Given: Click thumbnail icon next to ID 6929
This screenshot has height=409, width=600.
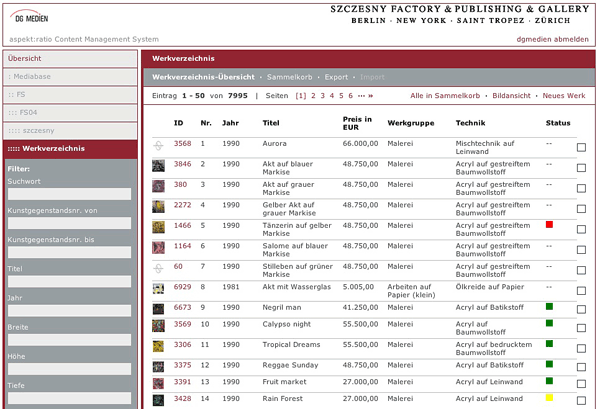Looking at the screenshot, I should (158, 288).
